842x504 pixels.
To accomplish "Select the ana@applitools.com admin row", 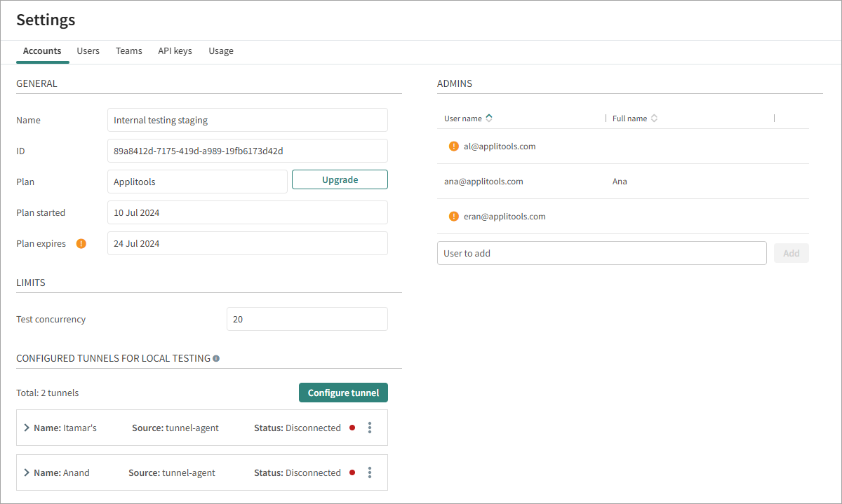I will pos(623,182).
